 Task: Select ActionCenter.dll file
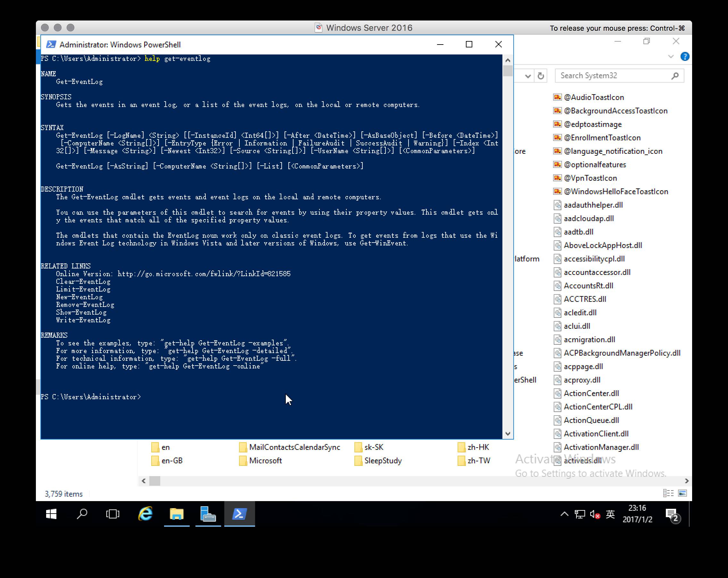(x=586, y=393)
